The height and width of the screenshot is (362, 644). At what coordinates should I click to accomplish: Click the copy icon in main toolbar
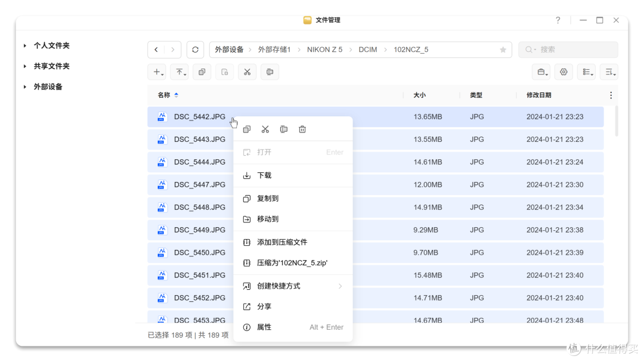202,72
